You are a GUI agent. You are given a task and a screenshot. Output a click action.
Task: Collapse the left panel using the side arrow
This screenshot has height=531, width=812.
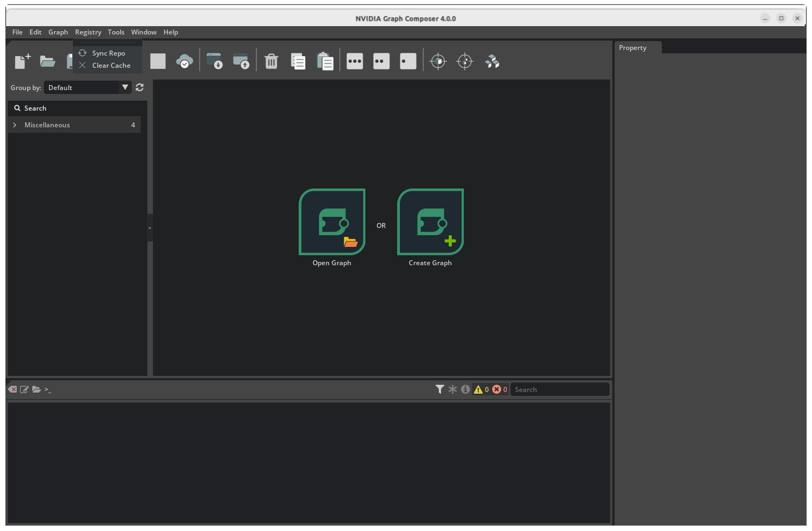[150, 228]
